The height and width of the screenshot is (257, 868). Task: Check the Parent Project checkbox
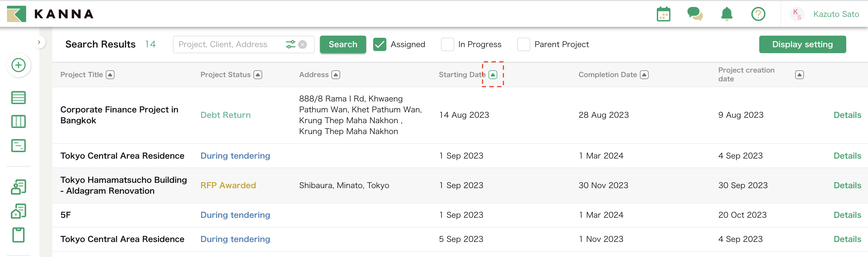tap(523, 44)
